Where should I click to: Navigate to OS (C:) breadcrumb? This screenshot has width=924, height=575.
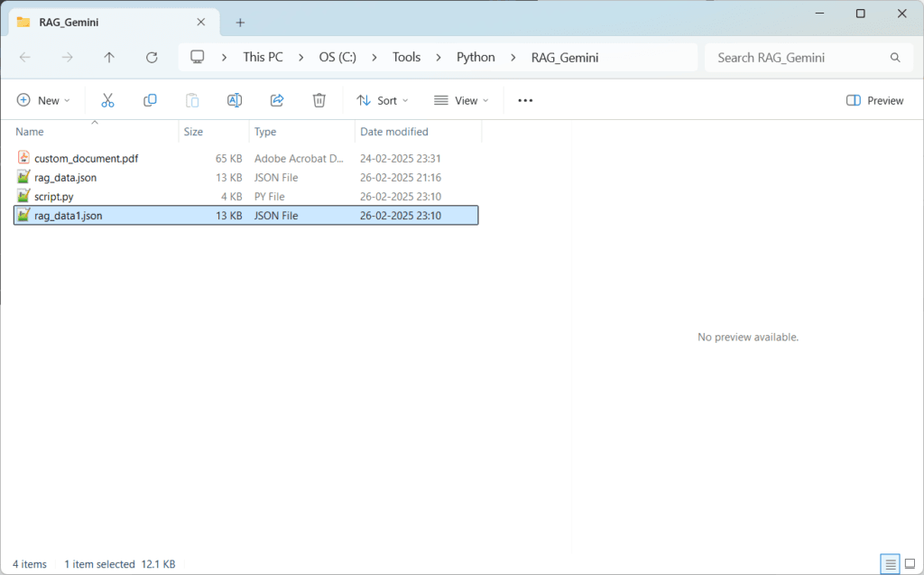337,57
